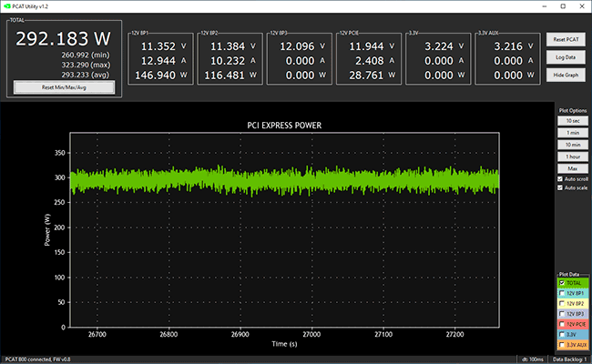Toggle the Auto scroll checkbox
The width and height of the screenshot is (592, 364).
(561, 179)
